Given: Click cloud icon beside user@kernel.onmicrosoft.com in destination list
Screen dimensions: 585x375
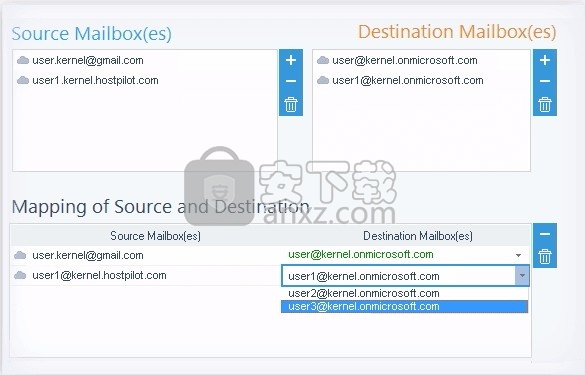Looking at the screenshot, I should [323, 60].
